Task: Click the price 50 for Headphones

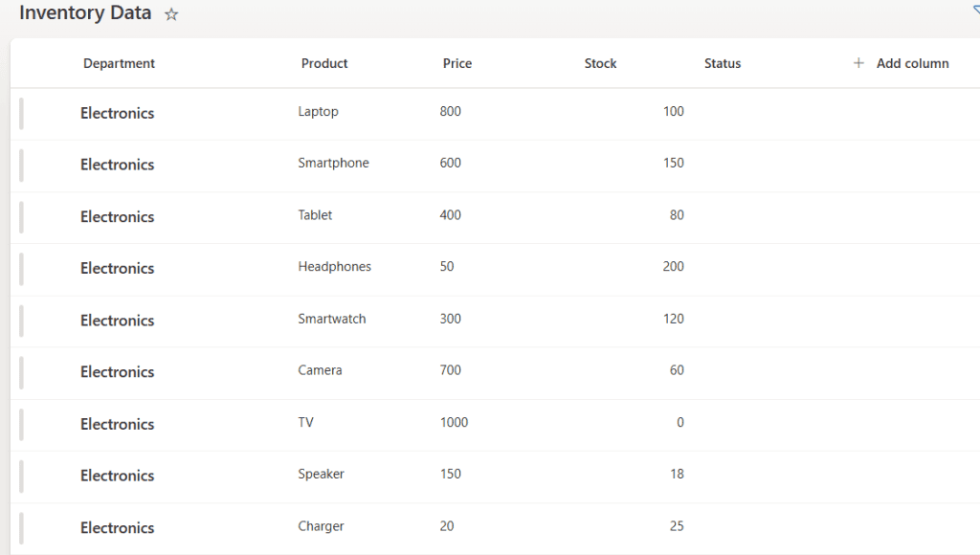Action: tap(447, 266)
